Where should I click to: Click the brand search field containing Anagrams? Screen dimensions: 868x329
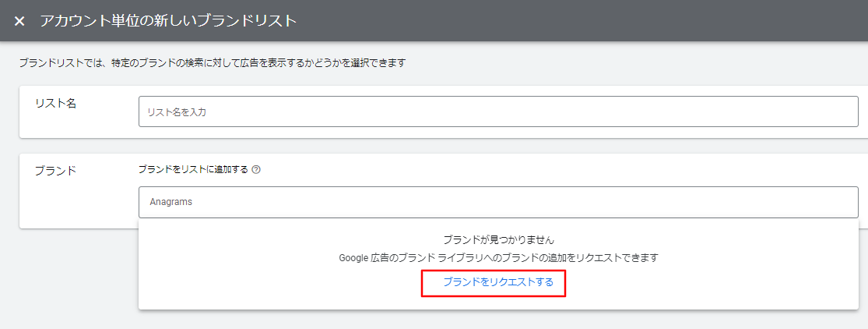498,202
